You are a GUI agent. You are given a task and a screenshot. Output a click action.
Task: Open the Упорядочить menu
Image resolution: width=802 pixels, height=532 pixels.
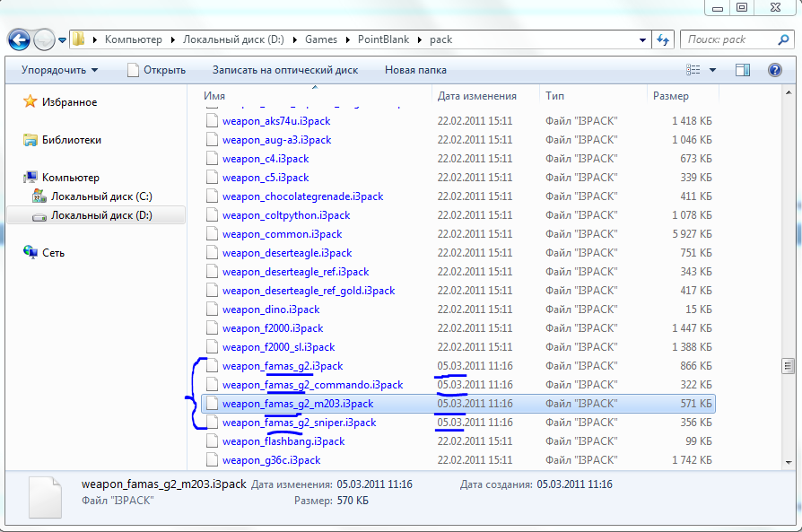tap(59, 70)
